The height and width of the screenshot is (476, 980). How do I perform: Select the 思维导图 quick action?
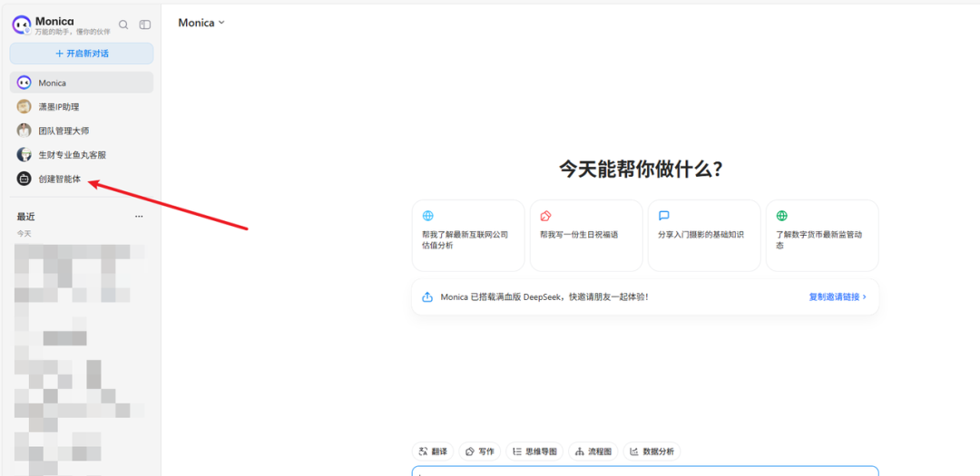534,452
